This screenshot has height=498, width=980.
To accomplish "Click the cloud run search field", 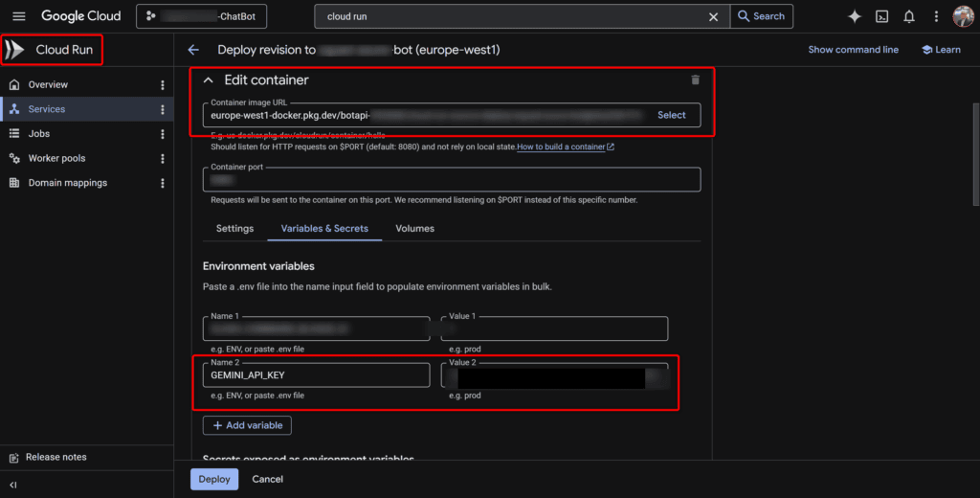I will click(x=513, y=16).
